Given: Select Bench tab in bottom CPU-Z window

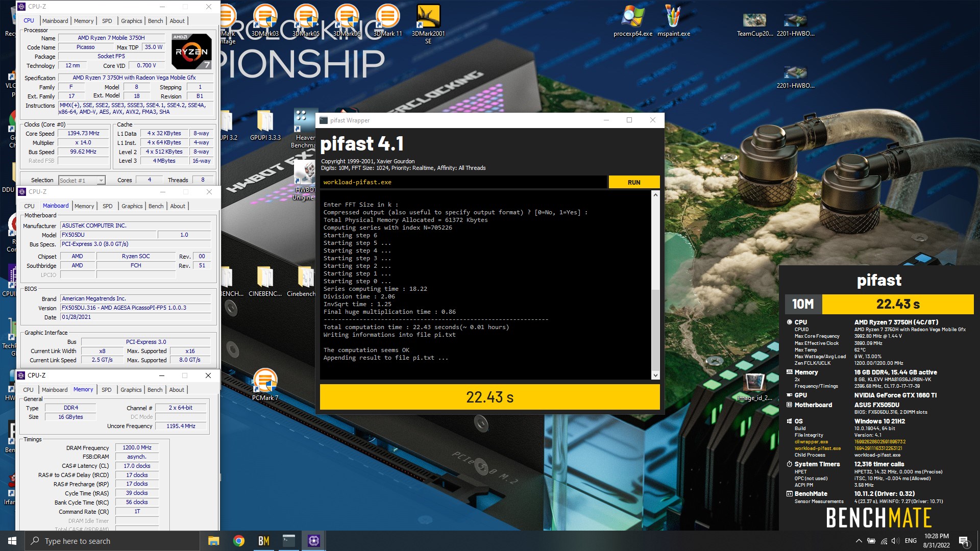Looking at the screenshot, I should (x=155, y=390).
